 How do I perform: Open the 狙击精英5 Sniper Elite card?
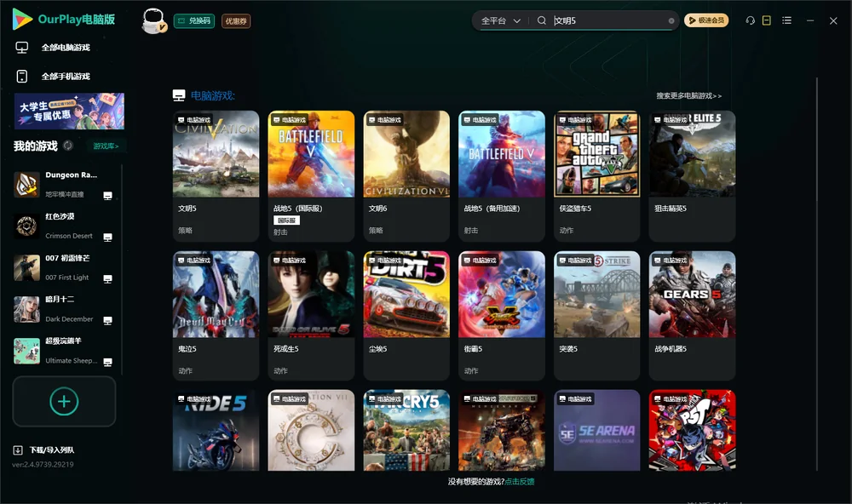tap(692, 176)
